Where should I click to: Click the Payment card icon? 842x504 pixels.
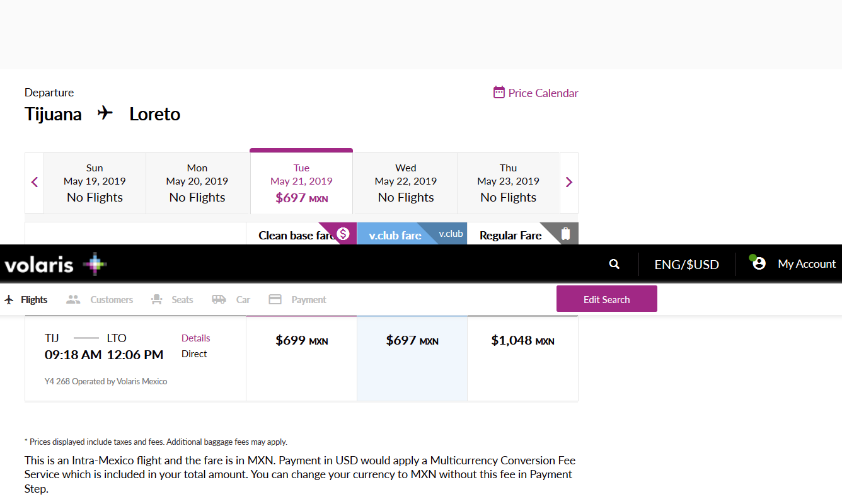[x=275, y=300]
